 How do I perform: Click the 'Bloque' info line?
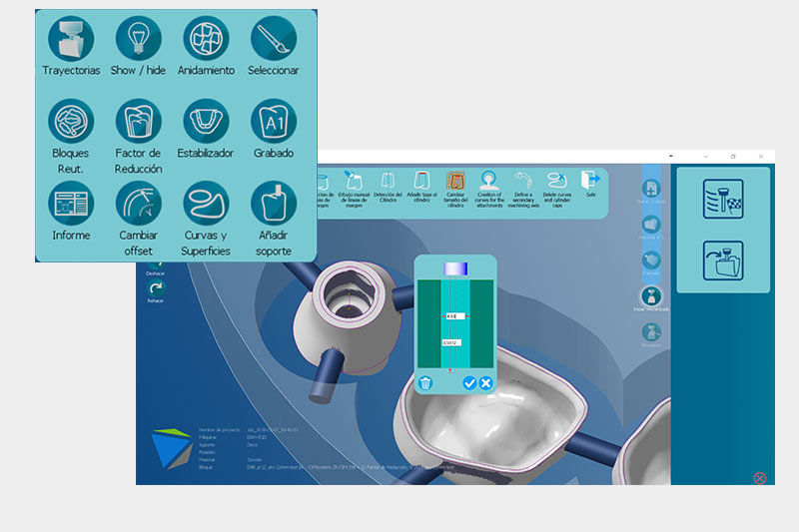327,467
